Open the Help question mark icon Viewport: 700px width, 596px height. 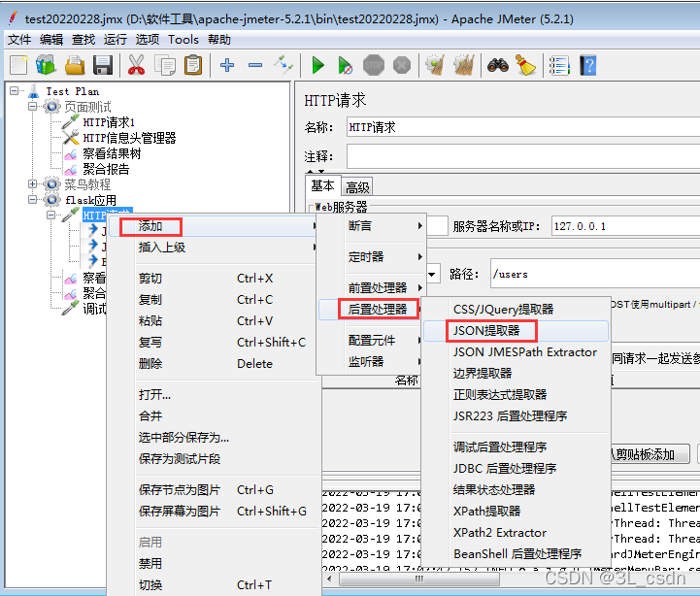tap(588, 65)
